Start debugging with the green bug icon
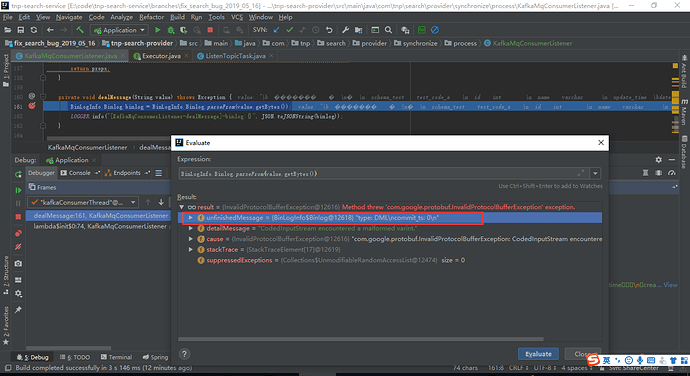Screen dimensions: 690x376 pyautogui.click(x=171, y=30)
